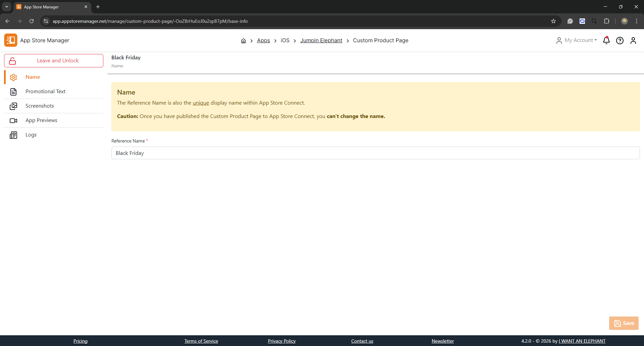
Task: Open the tab search dropdown arrow
Action: coord(7,7)
